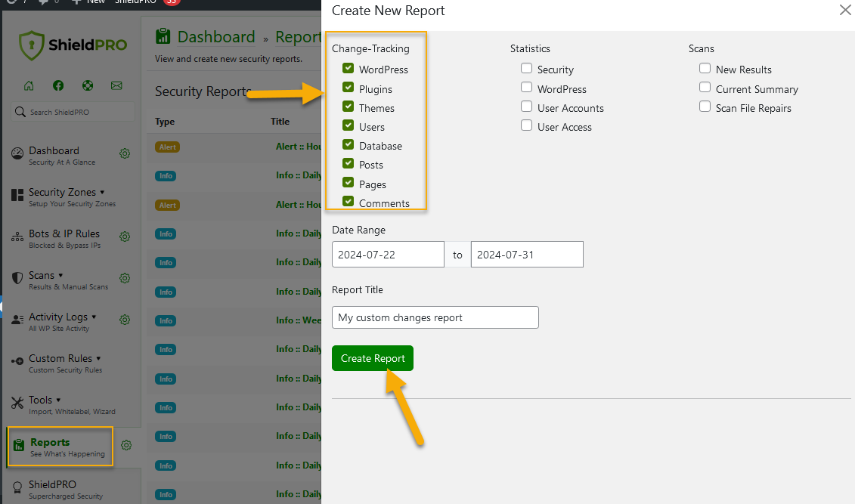Click the start date 2024-07-22 field
The image size is (855, 504).
click(388, 255)
